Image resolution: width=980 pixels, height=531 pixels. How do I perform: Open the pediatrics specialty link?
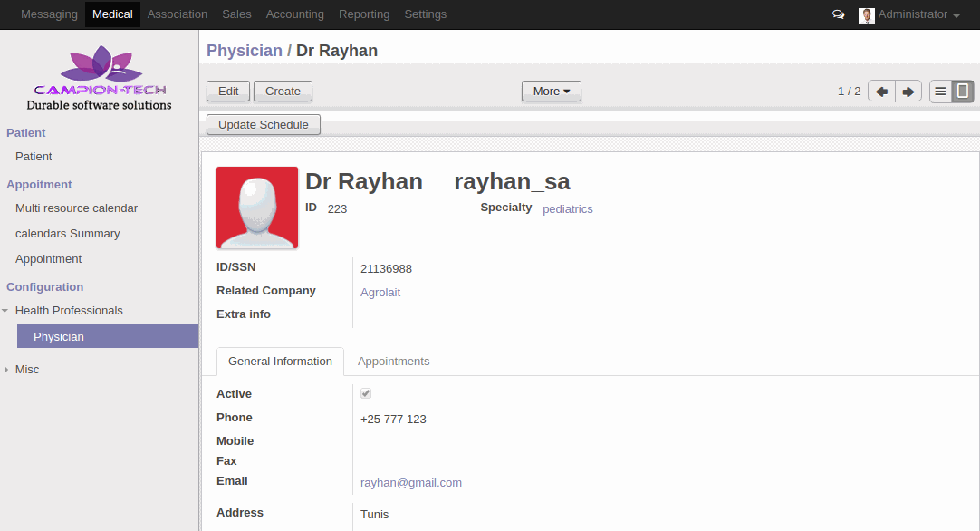pyautogui.click(x=568, y=209)
